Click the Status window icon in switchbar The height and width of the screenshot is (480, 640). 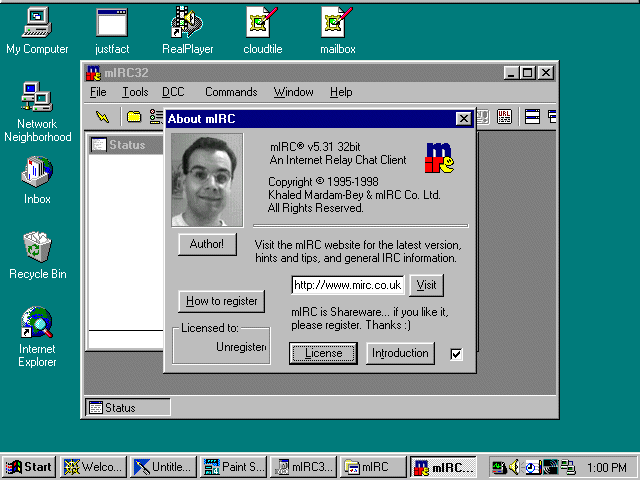click(96, 407)
